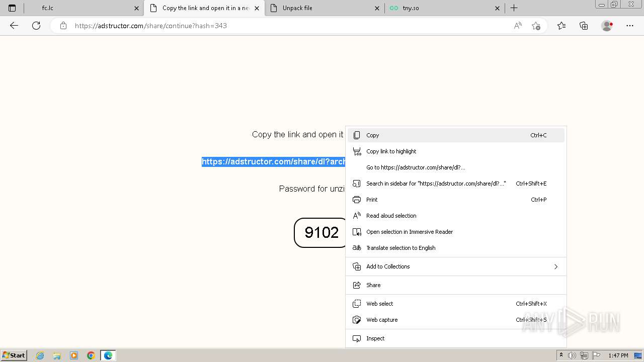
Task: Click the Edge taskbar button
Action: pyautogui.click(x=108, y=355)
